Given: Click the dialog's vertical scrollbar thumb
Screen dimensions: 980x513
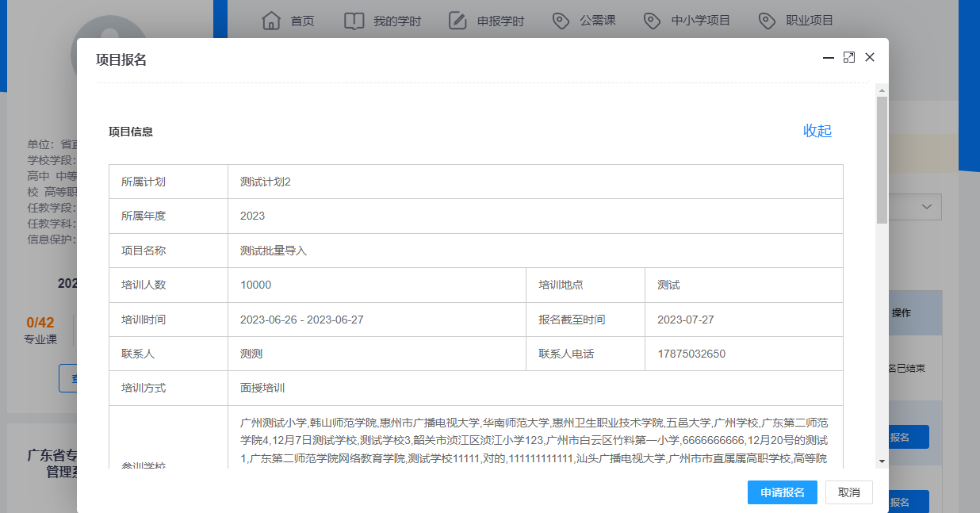Looking at the screenshot, I should [882, 159].
